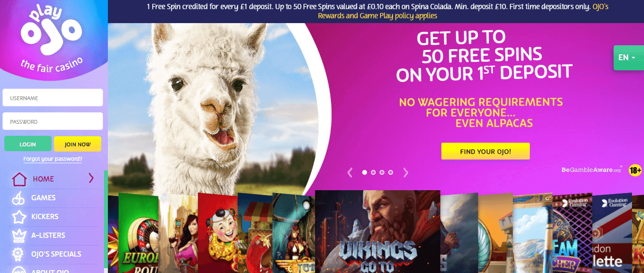Click the A-Listers crown icon
The image size is (644, 273).
pos(19,235)
